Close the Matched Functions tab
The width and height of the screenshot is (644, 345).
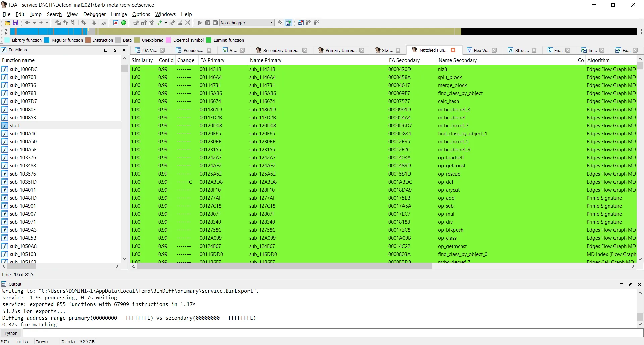point(453,50)
